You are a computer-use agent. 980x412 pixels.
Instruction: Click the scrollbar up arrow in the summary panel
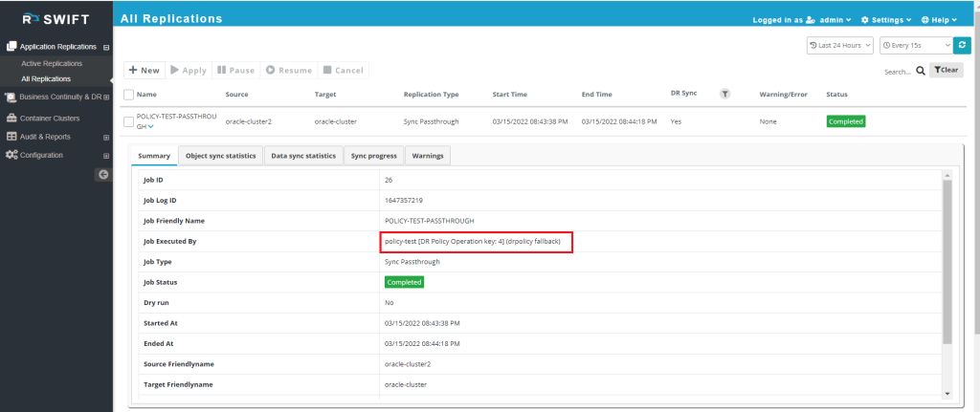(x=947, y=175)
